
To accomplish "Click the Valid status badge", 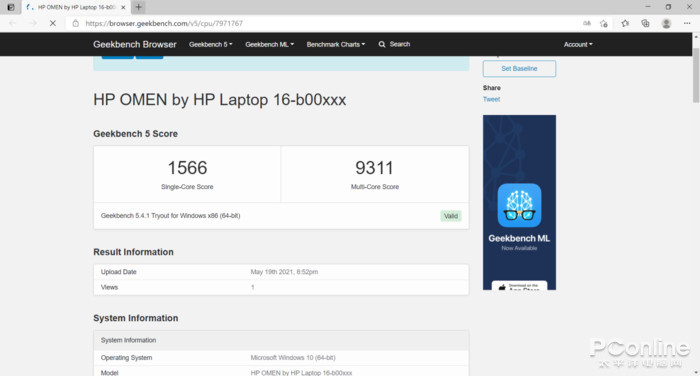I will [451, 216].
